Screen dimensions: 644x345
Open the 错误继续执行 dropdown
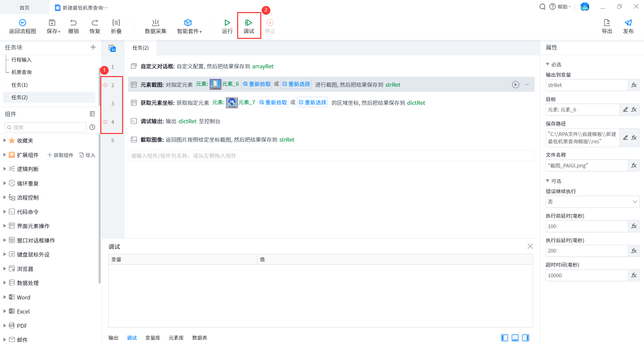coord(592,202)
